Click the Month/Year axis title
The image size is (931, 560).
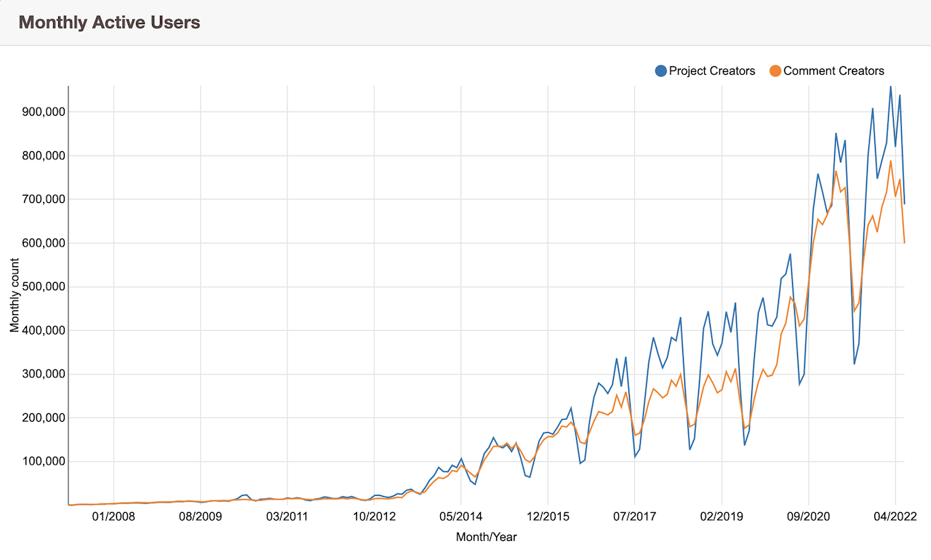pos(486,537)
